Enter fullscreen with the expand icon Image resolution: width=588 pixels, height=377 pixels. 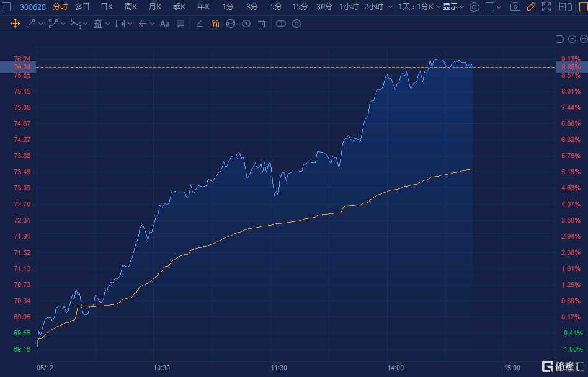click(546, 7)
